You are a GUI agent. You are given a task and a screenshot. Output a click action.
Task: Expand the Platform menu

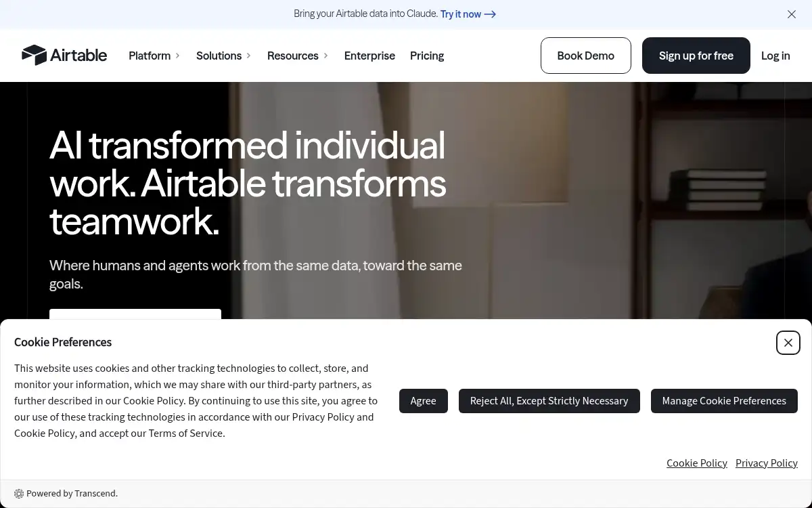click(154, 56)
